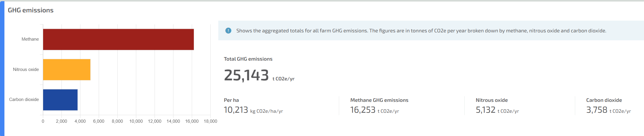Click the Per ha label
The image size is (644, 136).
pyautogui.click(x=231, y=100)
